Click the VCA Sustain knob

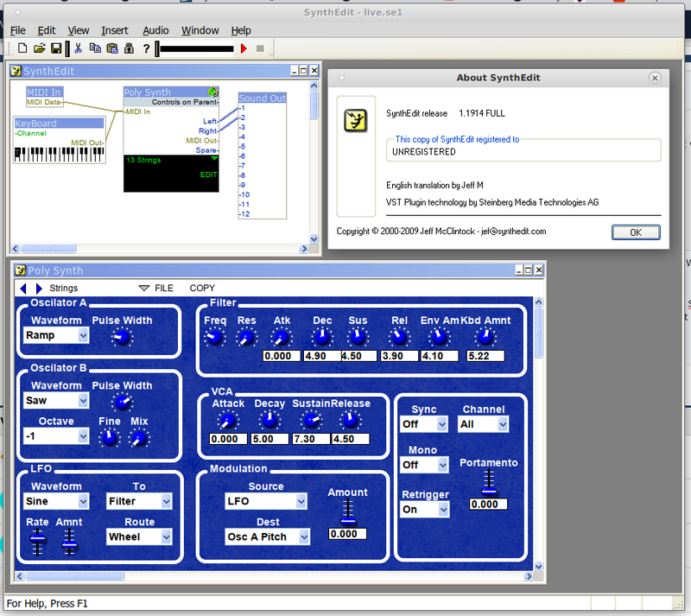311,421
